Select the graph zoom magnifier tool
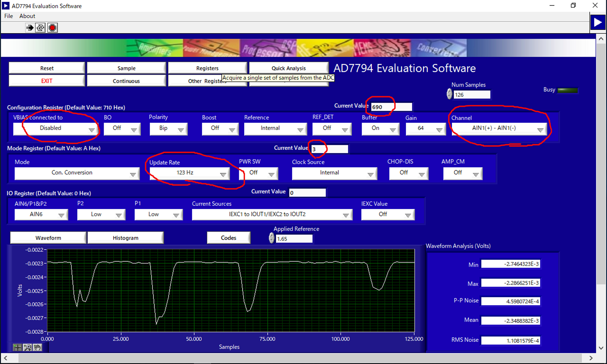Screen dimensions: 607x364 pyautogui.click(x=28, y=347)
